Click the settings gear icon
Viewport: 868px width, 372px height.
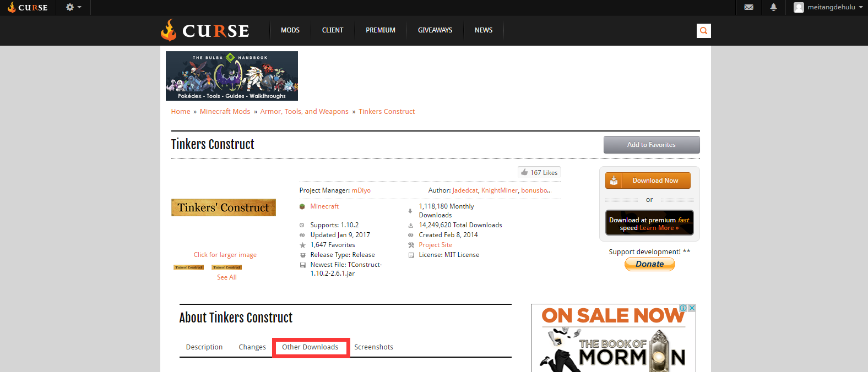pos(70,7)
